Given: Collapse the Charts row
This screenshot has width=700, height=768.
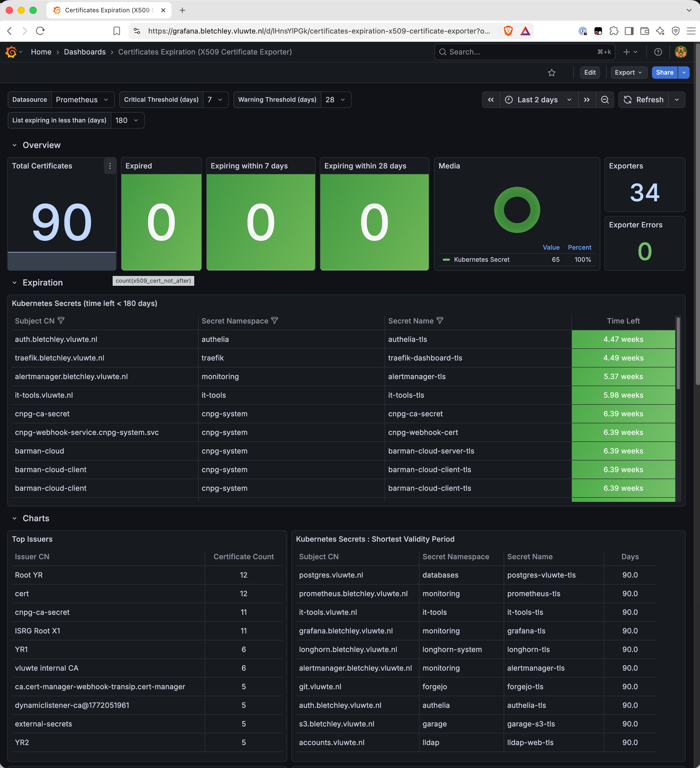Looking at the screenshot, I should 14,518.
